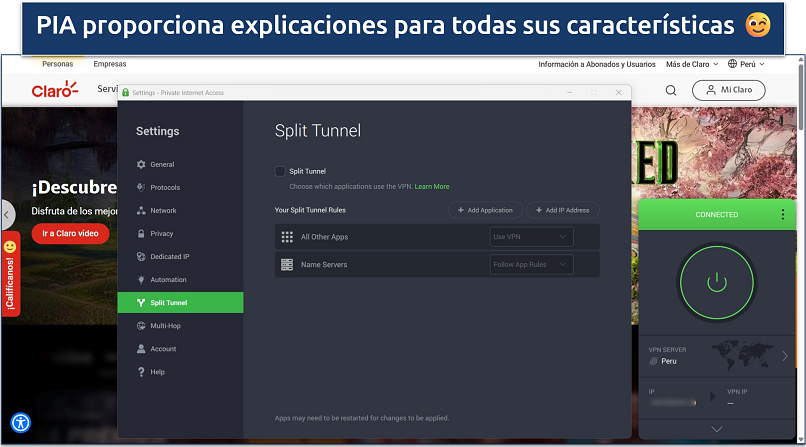
Task: Select the Account person icon
Action: (141, 349)
